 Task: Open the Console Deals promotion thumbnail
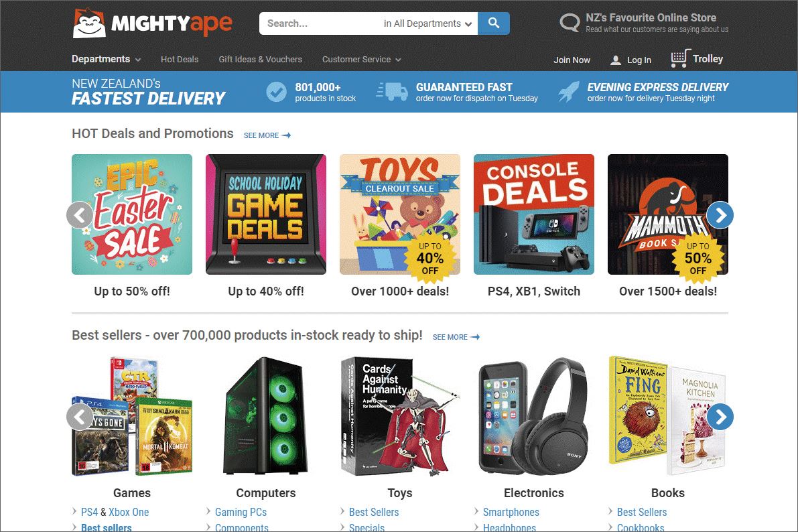[534, 214]
